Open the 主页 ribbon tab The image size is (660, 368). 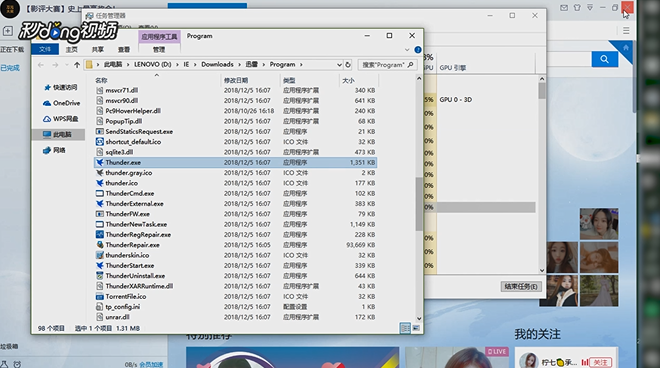coord(72,50)
